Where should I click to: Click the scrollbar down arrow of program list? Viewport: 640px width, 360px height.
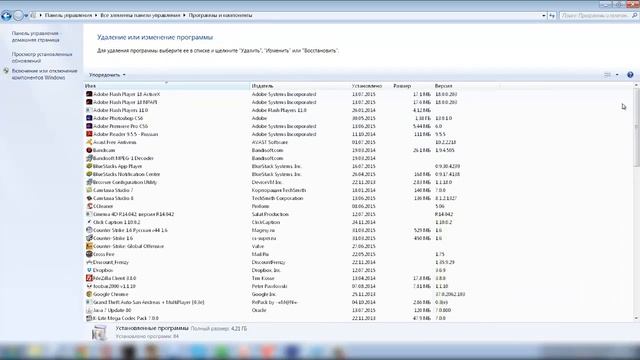click(x=636, y=318)
